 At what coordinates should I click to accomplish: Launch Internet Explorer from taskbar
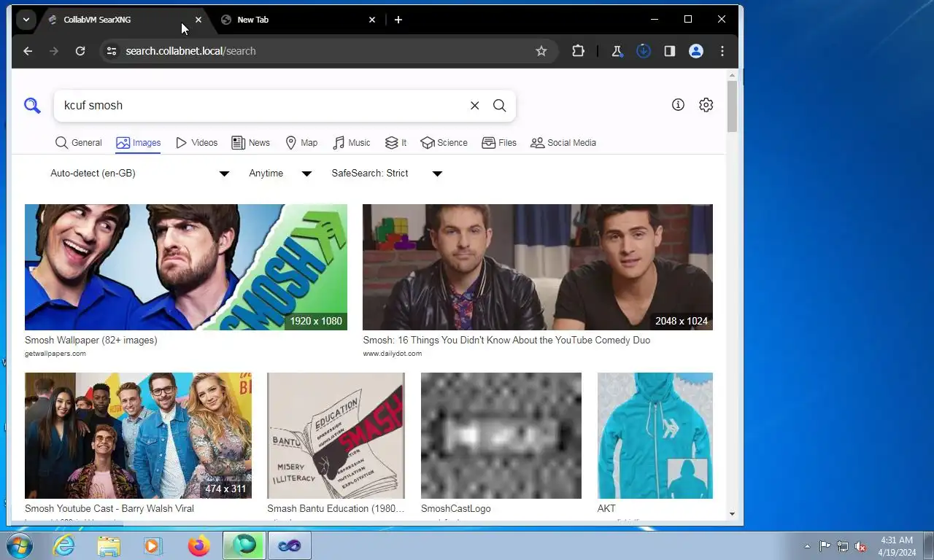64,545
